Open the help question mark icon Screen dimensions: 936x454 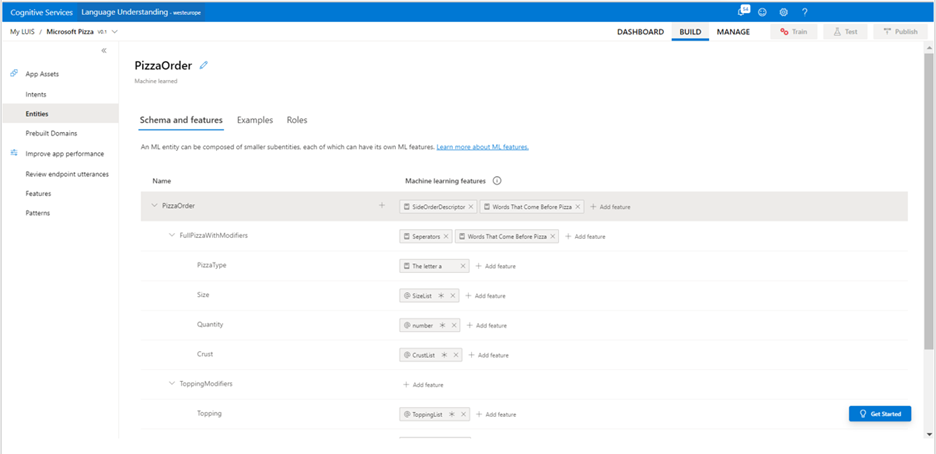805,12
